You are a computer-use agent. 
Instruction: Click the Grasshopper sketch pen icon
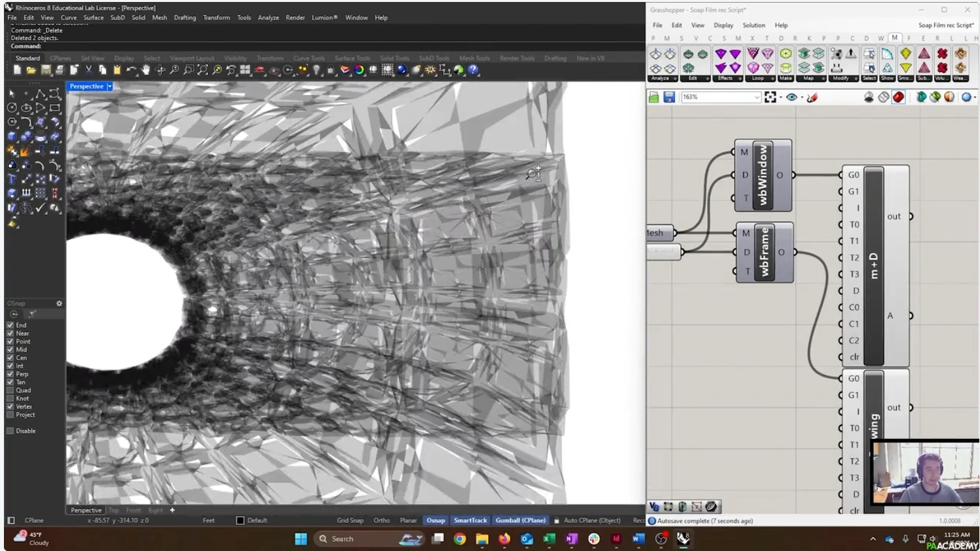(x=812, y=97)
